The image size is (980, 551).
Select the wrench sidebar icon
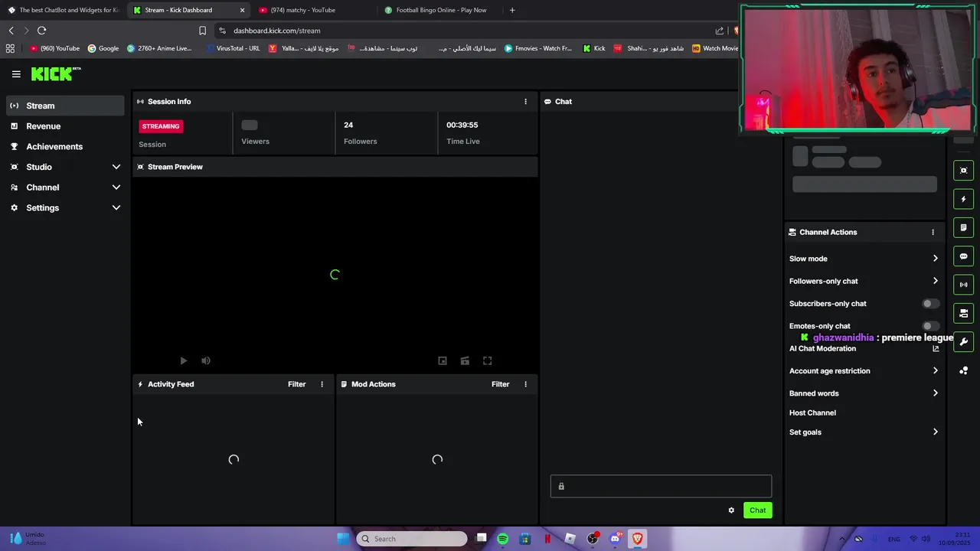coord(964,342)
